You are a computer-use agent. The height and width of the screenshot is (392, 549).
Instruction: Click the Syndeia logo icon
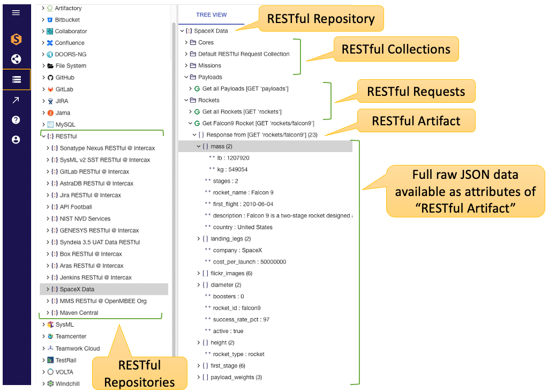click(x=16, y=39)
